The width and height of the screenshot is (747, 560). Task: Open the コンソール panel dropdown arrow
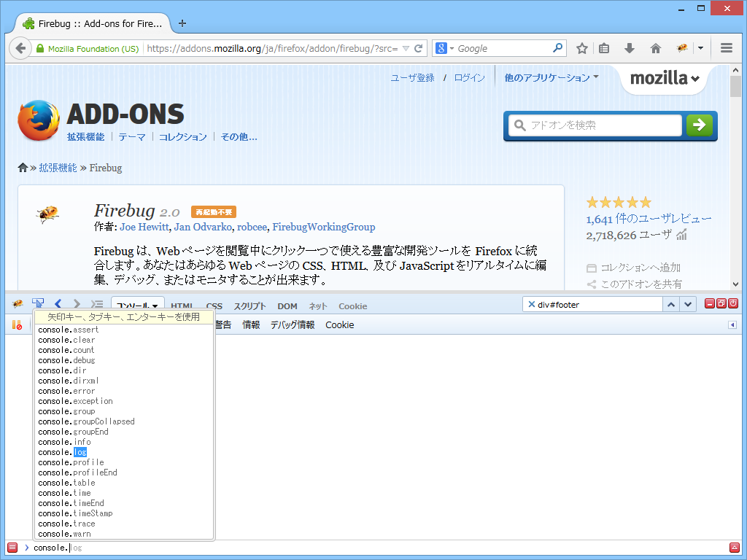[x=155, y=306]
